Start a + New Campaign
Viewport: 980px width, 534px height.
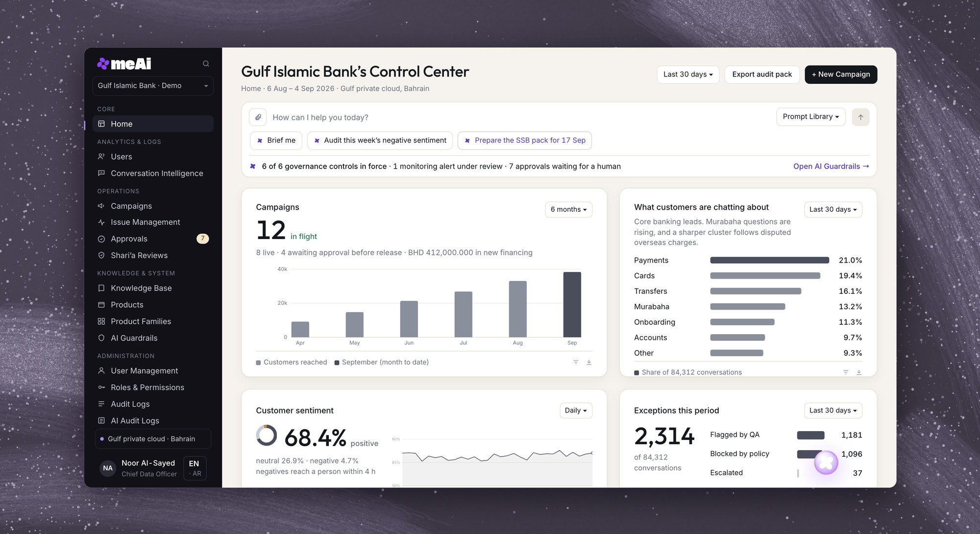click(x=841, y=74)
